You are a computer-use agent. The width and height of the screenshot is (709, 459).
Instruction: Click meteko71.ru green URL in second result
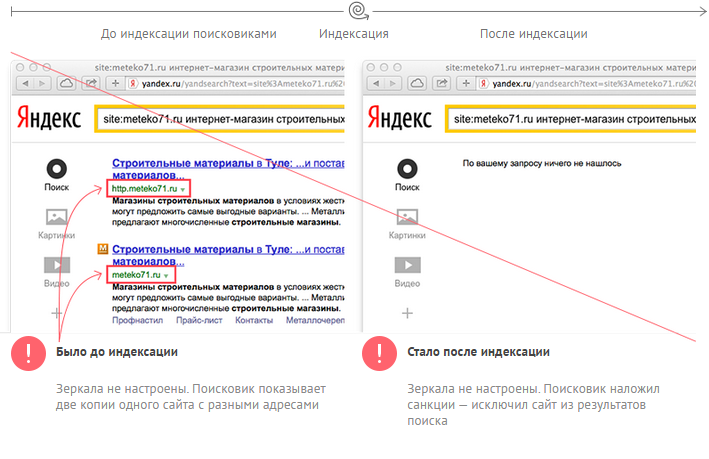[x=136, y=275]
